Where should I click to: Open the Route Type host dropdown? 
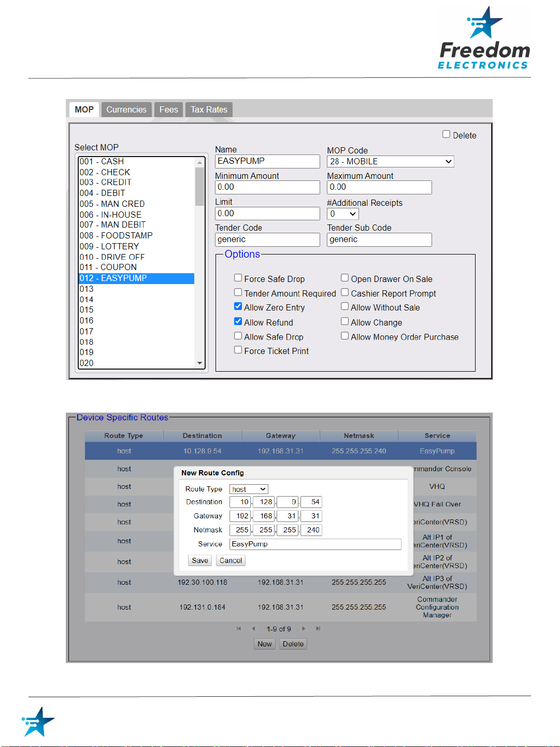(x=249, y=489)
